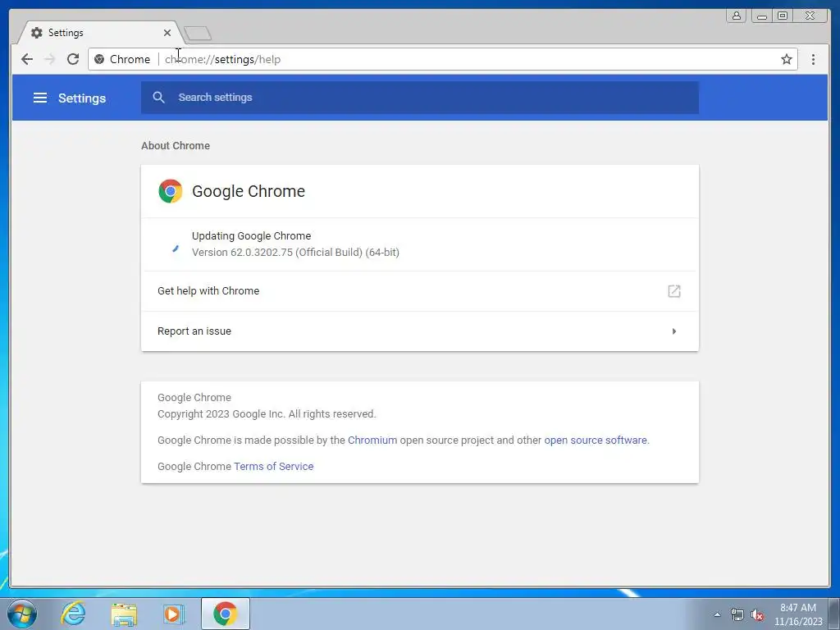This screenshot has width=840, height=630.
Task: Select the Settings tab
Action: (x=100, y=33)
